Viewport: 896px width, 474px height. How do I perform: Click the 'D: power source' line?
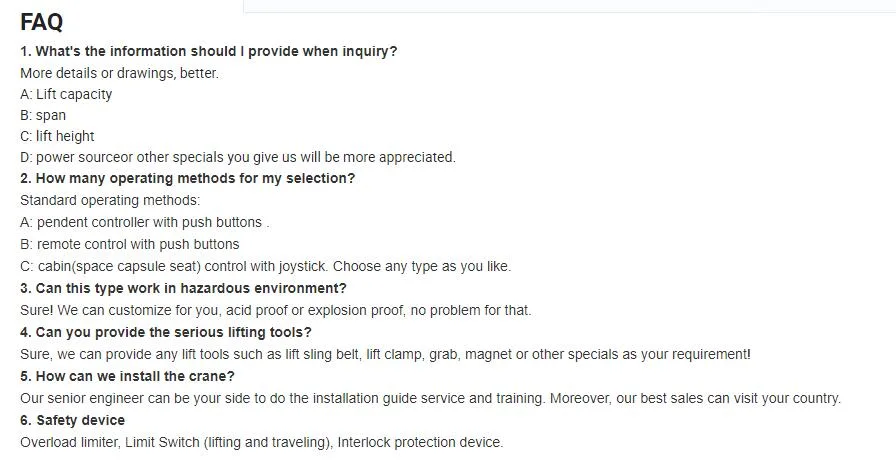(x=237, y=157)
